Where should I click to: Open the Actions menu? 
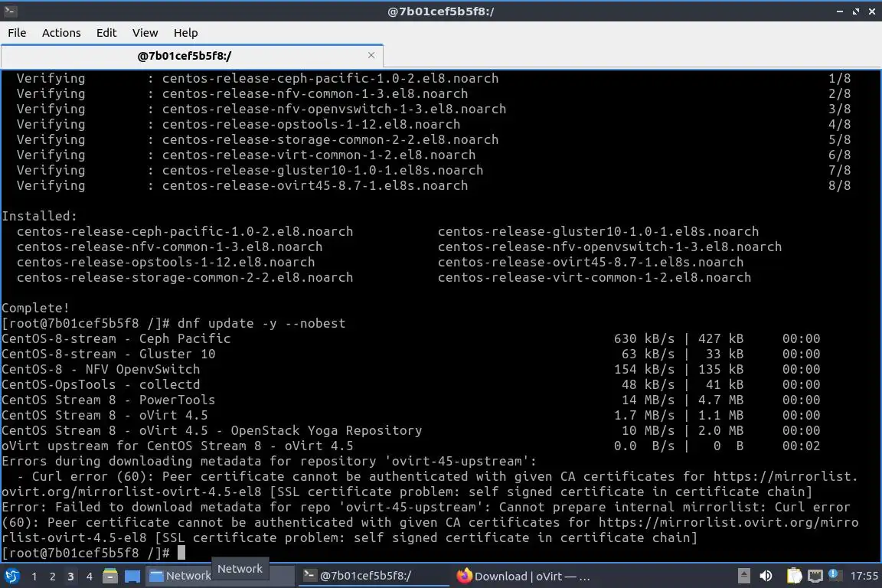(61, 33)
